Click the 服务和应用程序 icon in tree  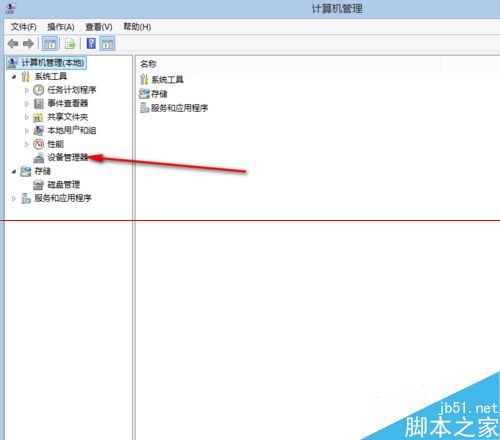click(x=26, y=198)
